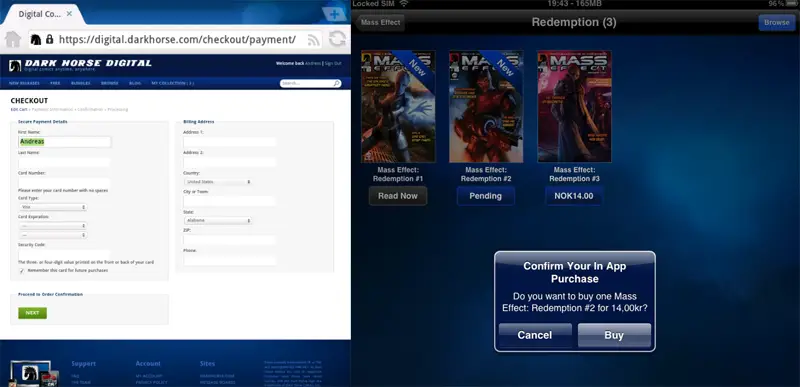800x387 pixels.
Task: Click the green NEXT button
Action: tap(33, 313)
